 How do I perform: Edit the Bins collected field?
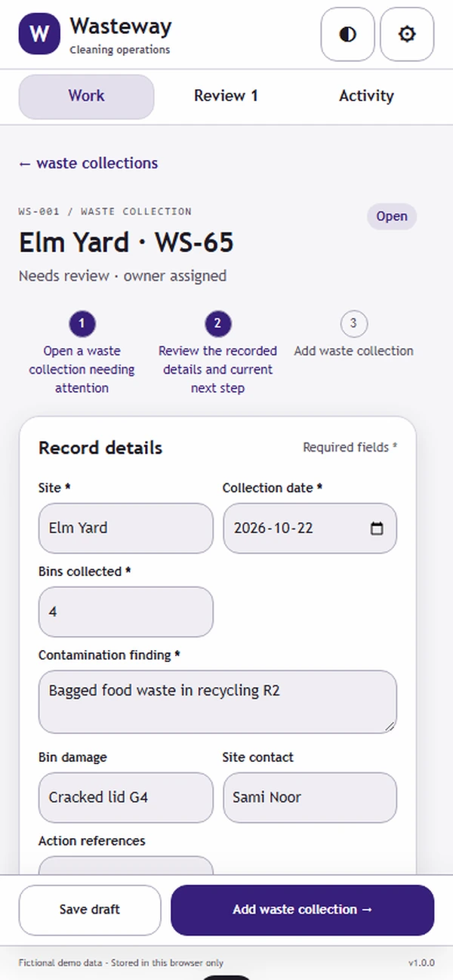(x=126, y=612)
